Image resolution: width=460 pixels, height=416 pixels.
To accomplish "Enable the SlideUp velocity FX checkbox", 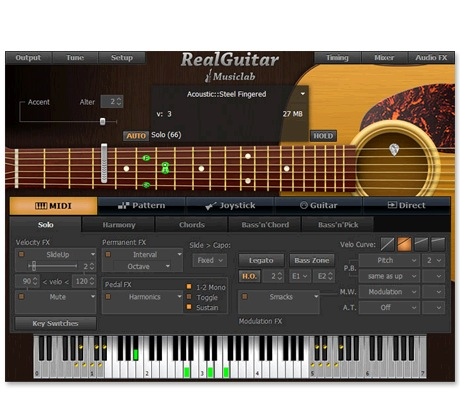I will tap(21, 254).
